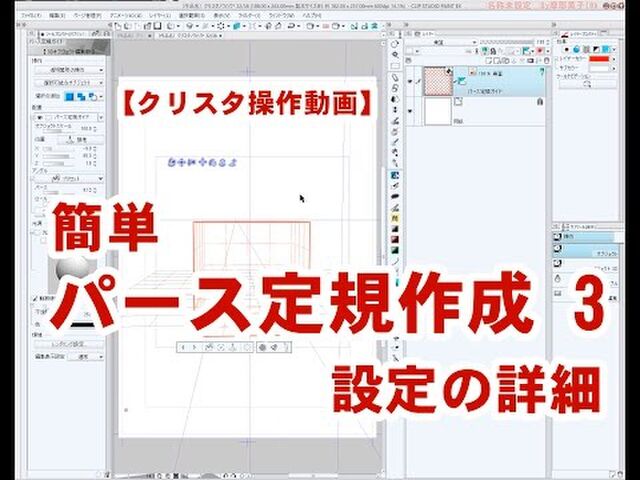Click the previous arrow on the floating object launcher
The width and height of the screenshot is (640, 480).
point(184,347)
